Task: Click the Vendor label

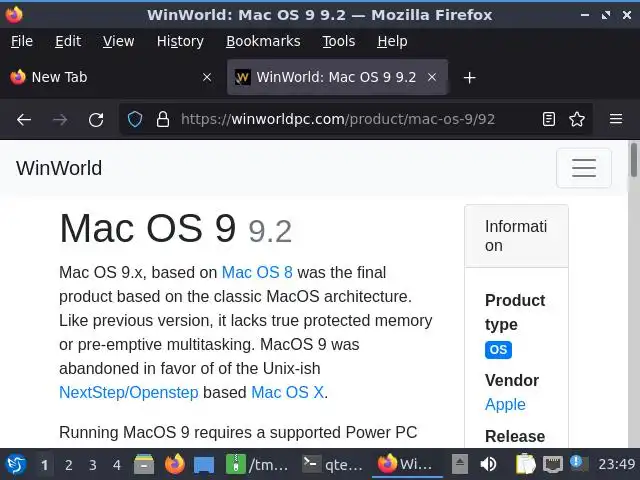Action: point(512,380)
